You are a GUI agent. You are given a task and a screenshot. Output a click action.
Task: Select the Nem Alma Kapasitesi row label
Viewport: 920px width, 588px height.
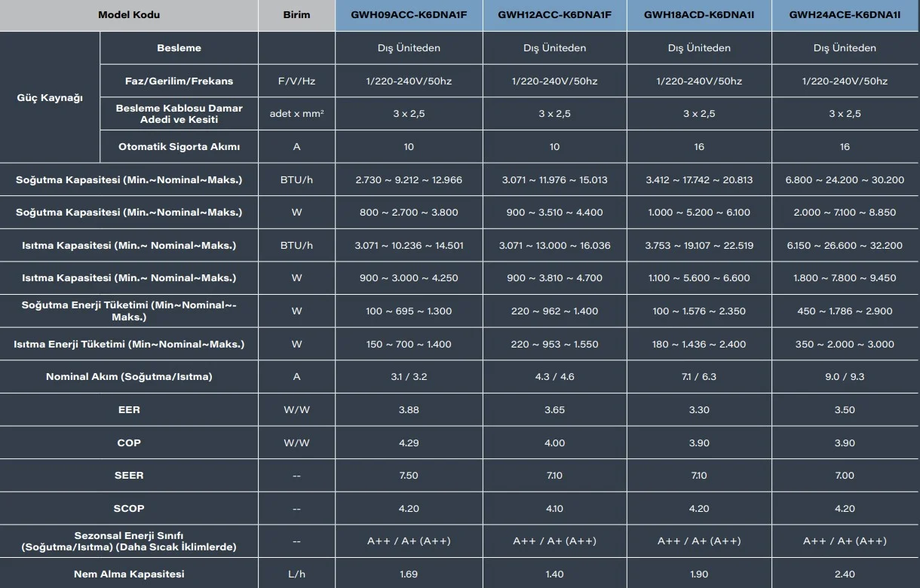pyautogui.click(x=129, y=574)
